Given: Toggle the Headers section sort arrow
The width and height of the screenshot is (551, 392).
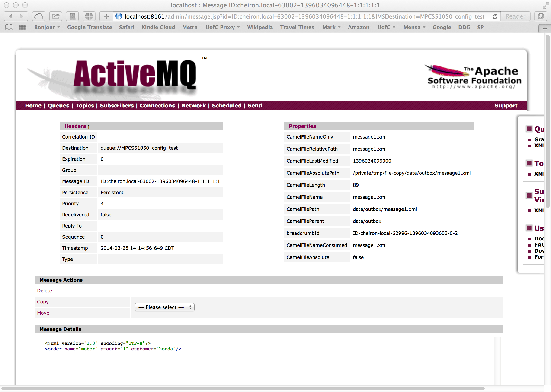Looking at the screenshot, I should pyautogui.click(x=89, y=126).
